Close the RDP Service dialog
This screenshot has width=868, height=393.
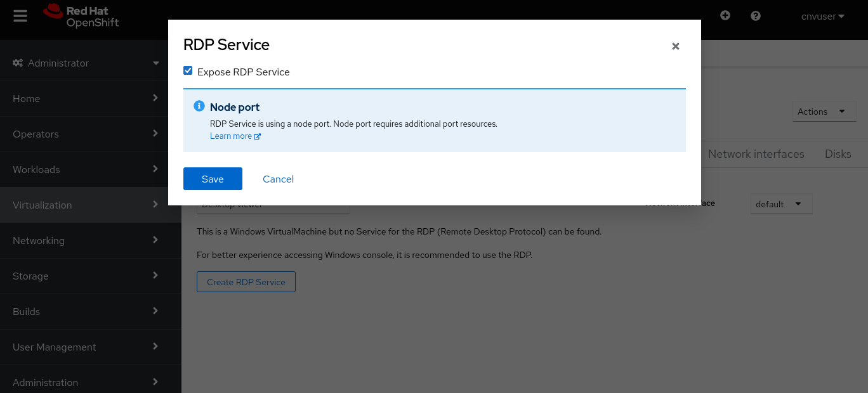tap(676, 46)
